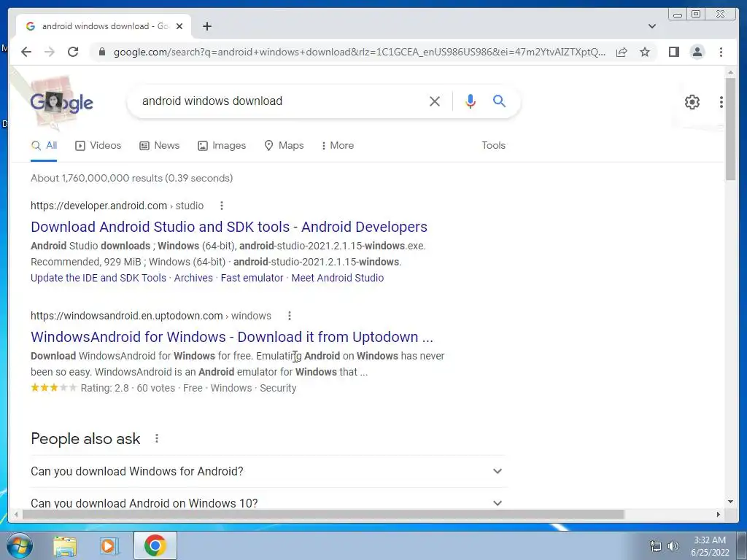Reload the current page
747x560 pixels.
[73, 52]
